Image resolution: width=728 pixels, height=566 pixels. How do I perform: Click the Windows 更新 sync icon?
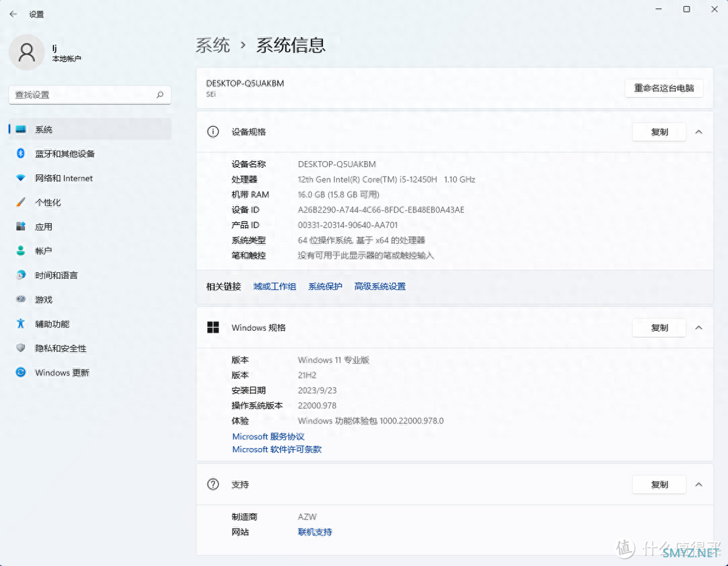[x=21, y=372]
